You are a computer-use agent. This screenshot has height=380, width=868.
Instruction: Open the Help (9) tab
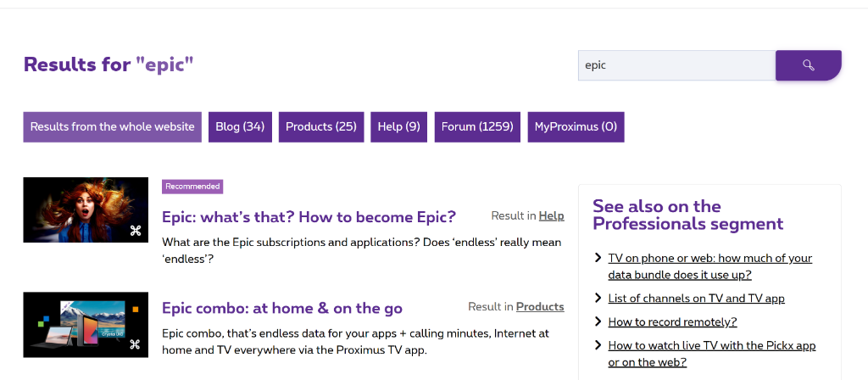[x=398, y=127]
